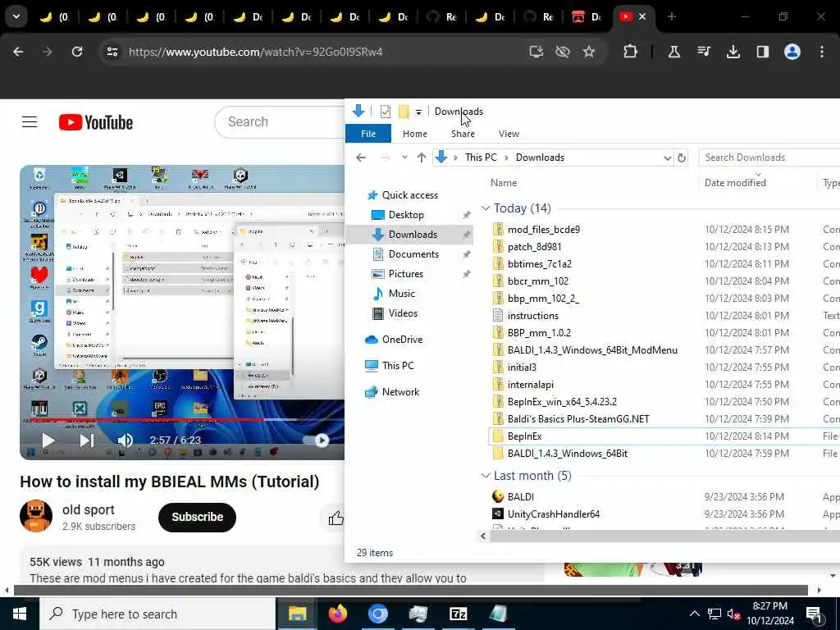Expand the address bar history dropdown
This screenshot has height=630, width=840.
[667, 158]
